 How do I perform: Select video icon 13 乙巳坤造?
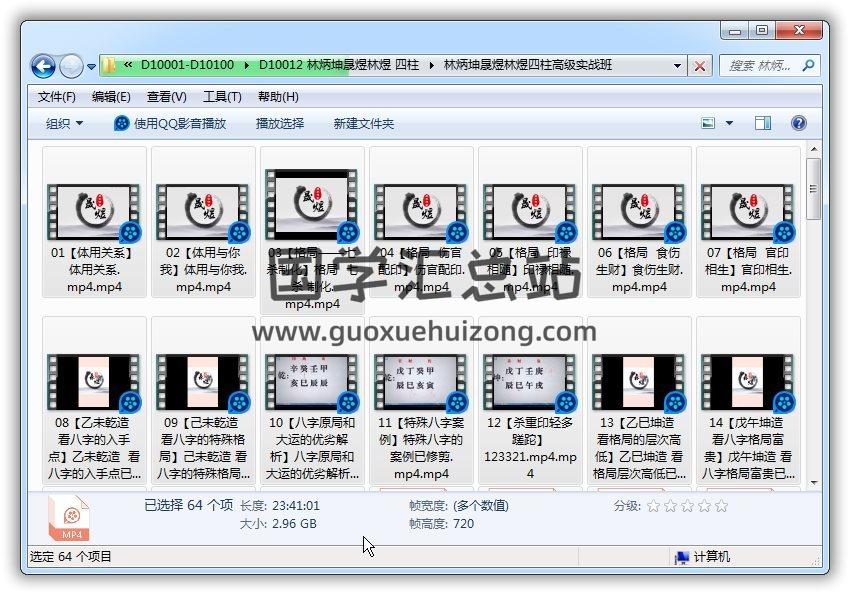pos(638,382)
